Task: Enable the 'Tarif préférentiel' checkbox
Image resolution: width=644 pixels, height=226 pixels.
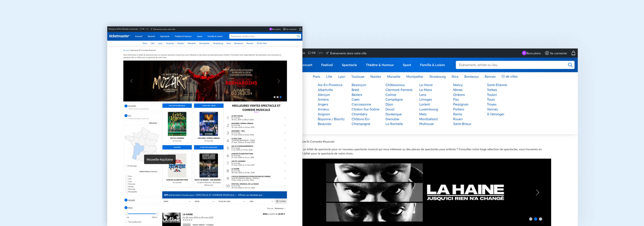Action: tap(127, 222)
